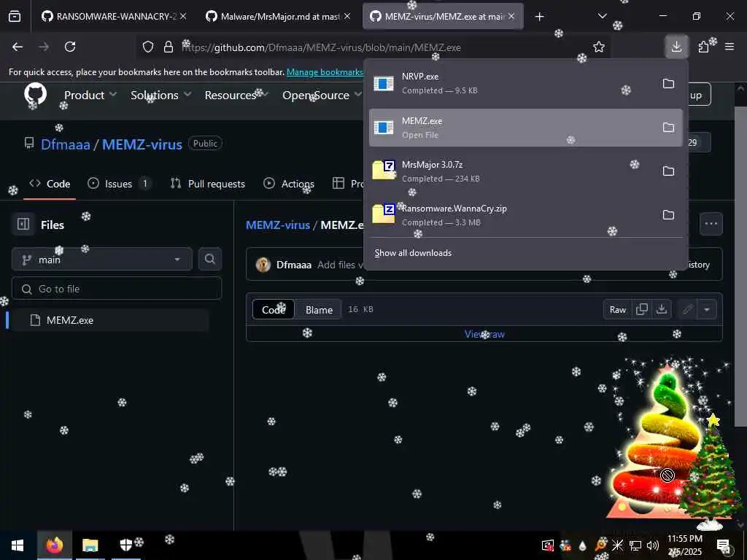This screenshot has height=560, width=747.
Task: Open the Dfmaaa user profile link
Action: (65, 144)
